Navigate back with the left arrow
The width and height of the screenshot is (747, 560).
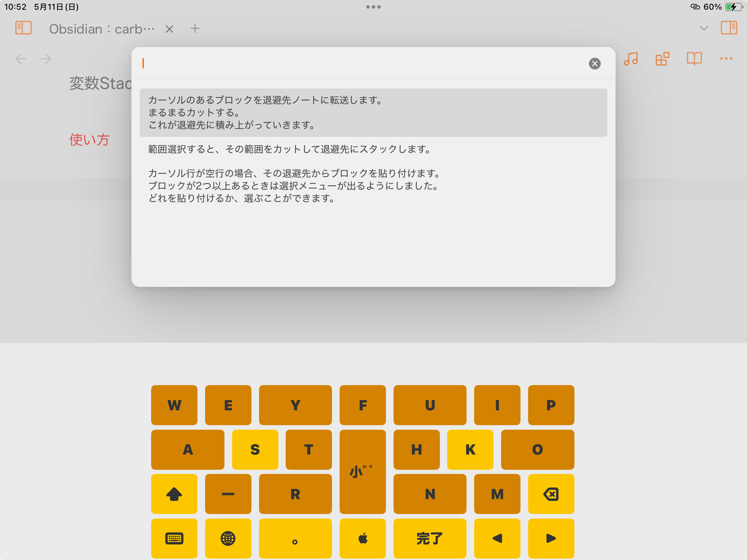21,59
